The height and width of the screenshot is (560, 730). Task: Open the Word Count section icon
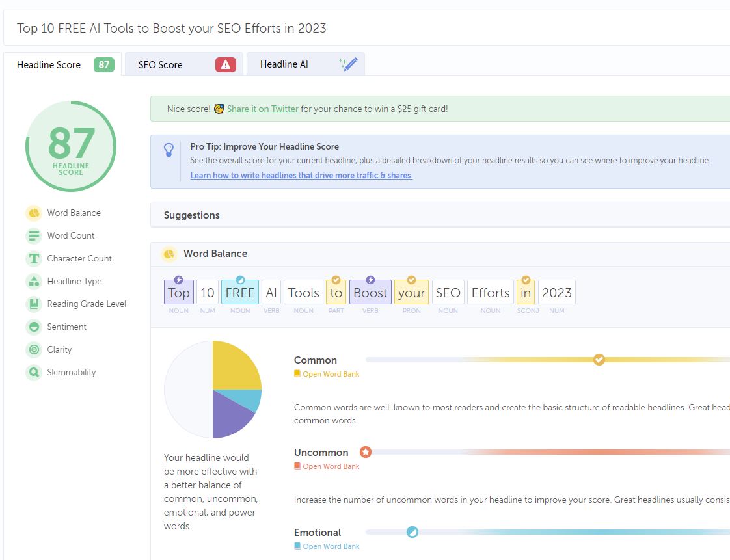[34, 235]
